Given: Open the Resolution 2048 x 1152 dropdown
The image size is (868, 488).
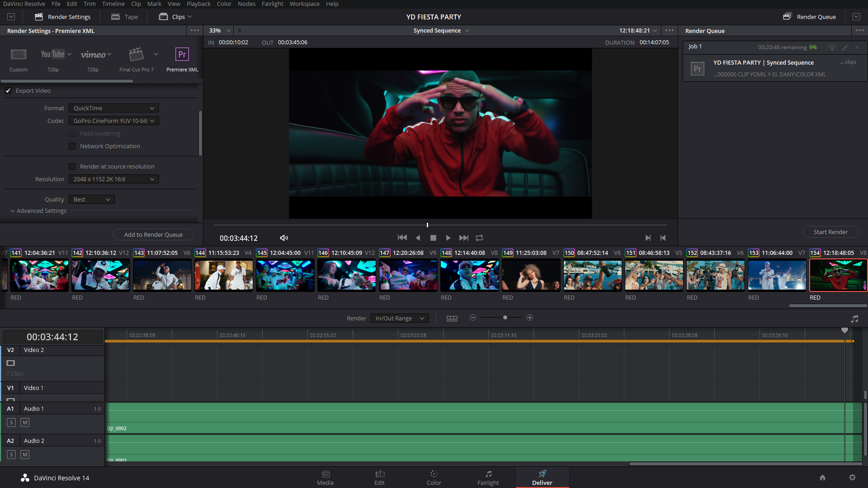Looking at the screenshot, I should click(114, 179).
